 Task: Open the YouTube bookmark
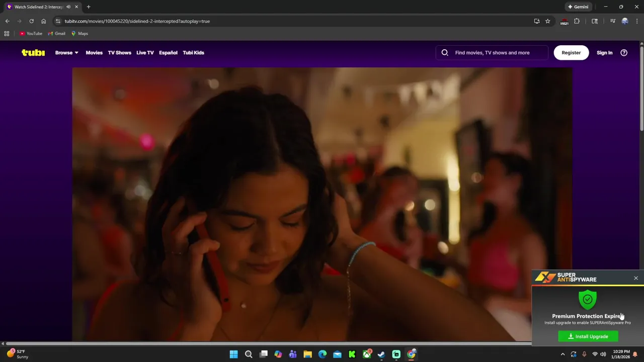click(x=31, y=34)
